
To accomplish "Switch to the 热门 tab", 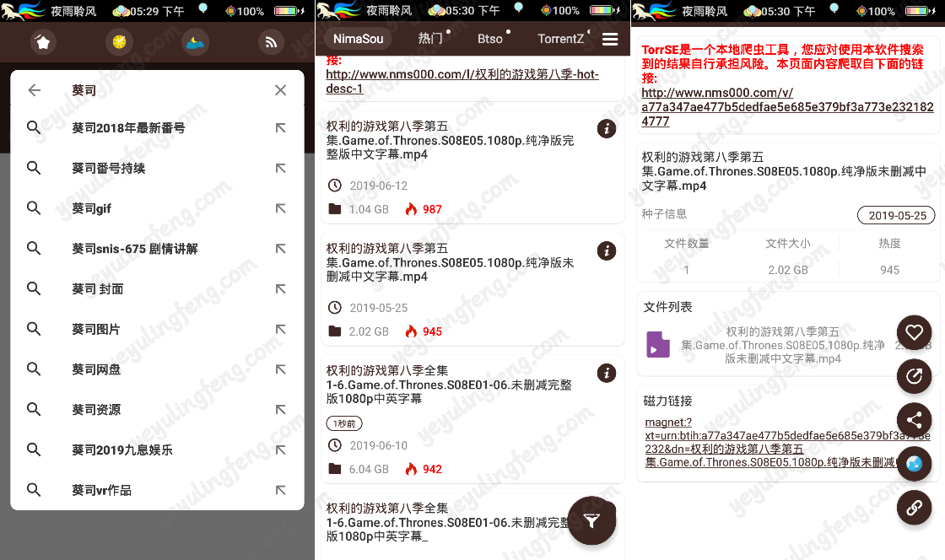I will 430,39.
